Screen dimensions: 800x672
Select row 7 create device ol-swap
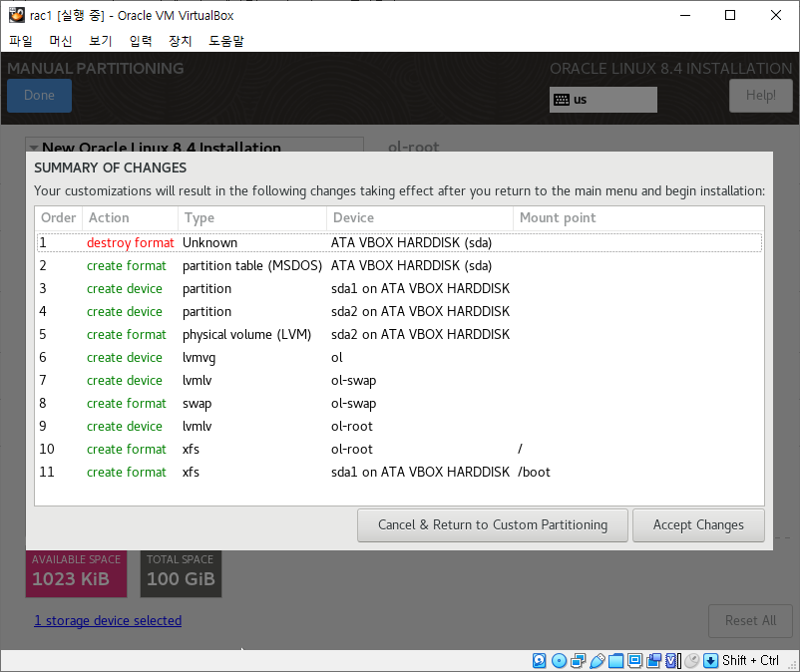coord(399,380)
